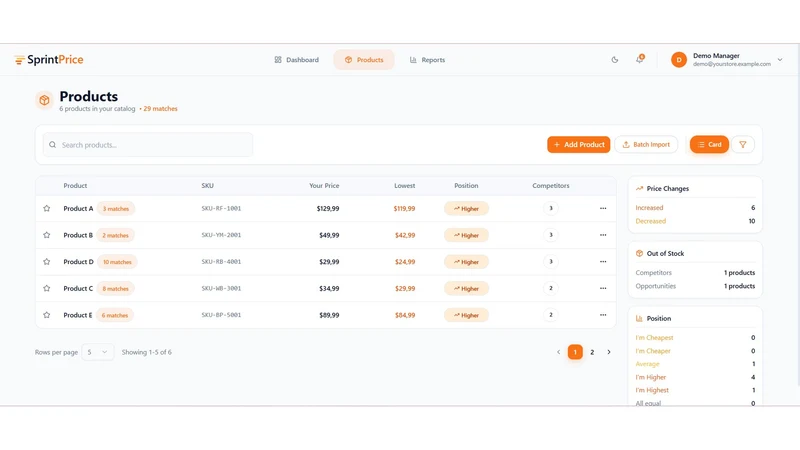Click the Opportunities row

pyautogui.click(x=695, y=286)
